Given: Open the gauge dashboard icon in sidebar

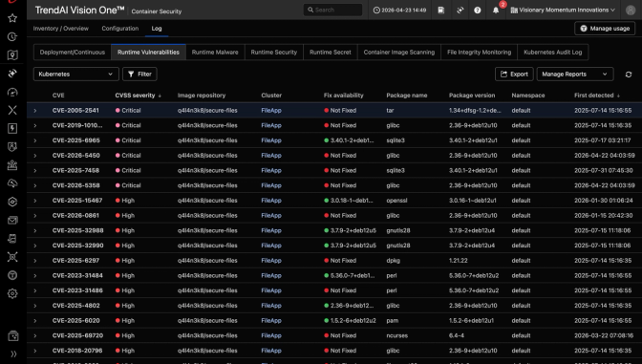Looking at the screenshot, I should [12, 92].
